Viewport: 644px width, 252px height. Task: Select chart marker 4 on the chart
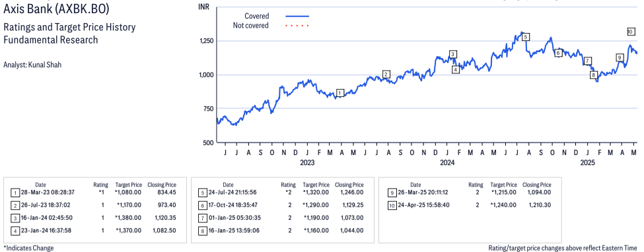tap(456, 70)
